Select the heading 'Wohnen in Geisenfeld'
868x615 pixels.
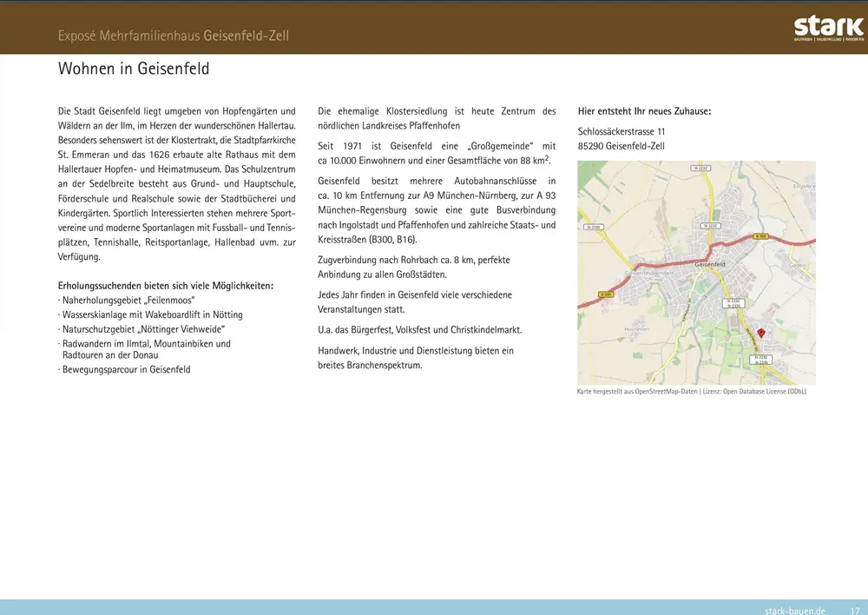(134, 68)
